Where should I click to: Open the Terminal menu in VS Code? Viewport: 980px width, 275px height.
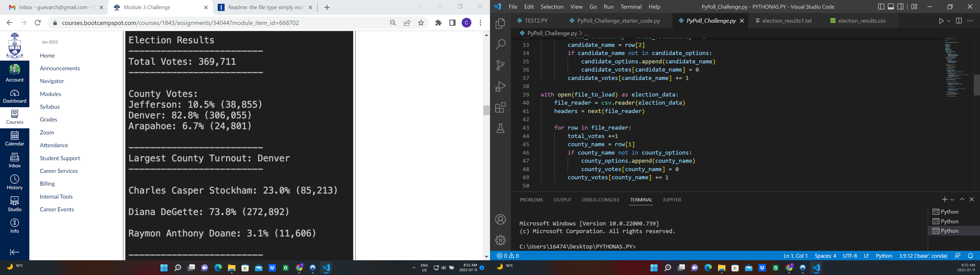coord(631,6)
